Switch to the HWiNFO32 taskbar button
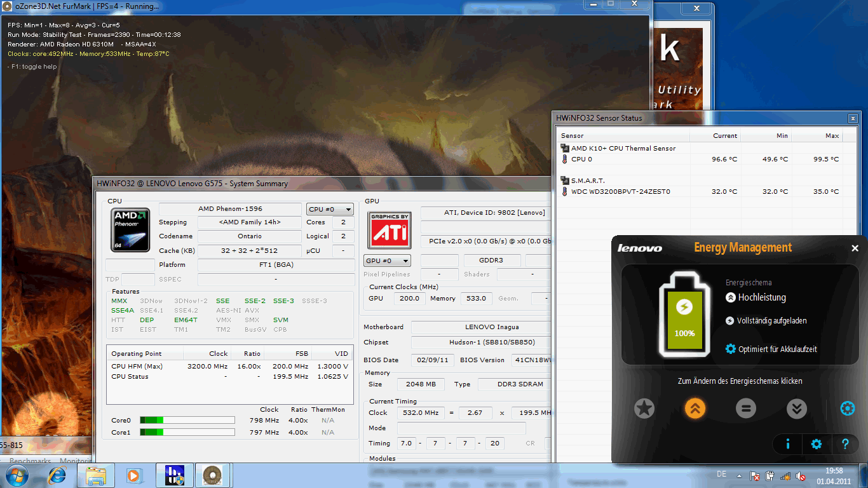Screen dimensions: 868x488 (174, 475)
